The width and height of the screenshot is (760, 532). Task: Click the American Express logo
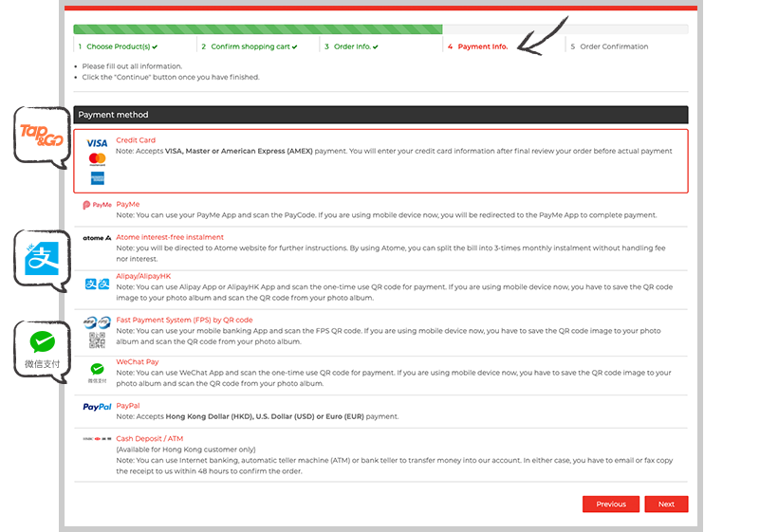coord(97,177)
